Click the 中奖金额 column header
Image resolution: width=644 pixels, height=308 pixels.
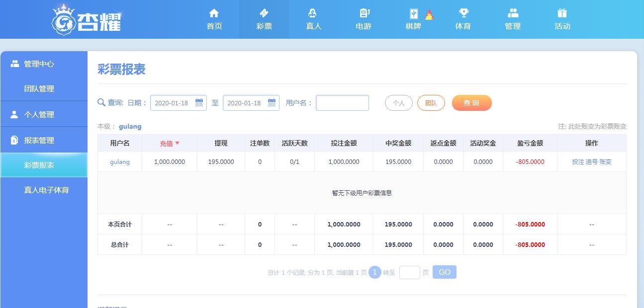click(x=398, y=143)
